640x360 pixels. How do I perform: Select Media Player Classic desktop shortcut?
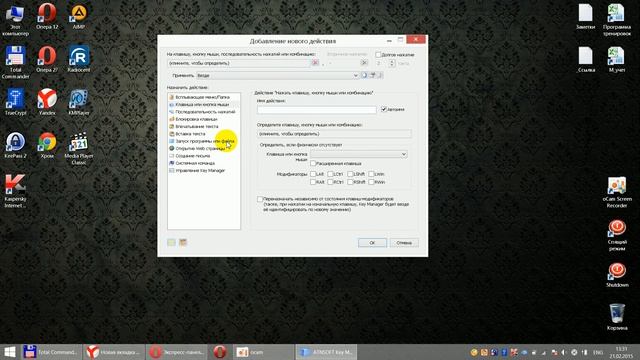point(78,149)
